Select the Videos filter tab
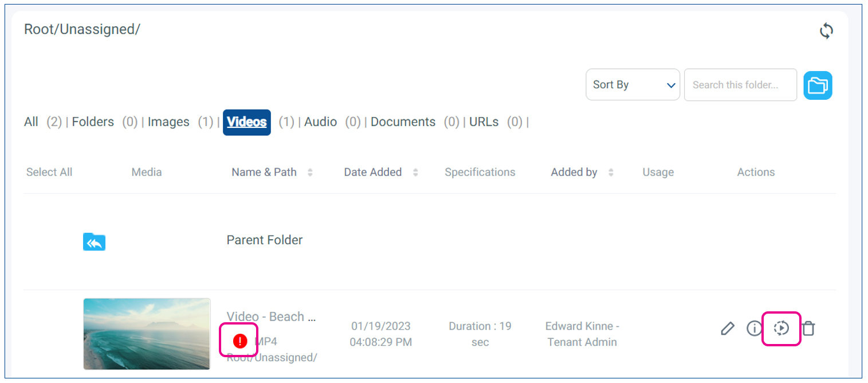The height and width of the screenshot is (383, 868). click(x=246, y=122)
